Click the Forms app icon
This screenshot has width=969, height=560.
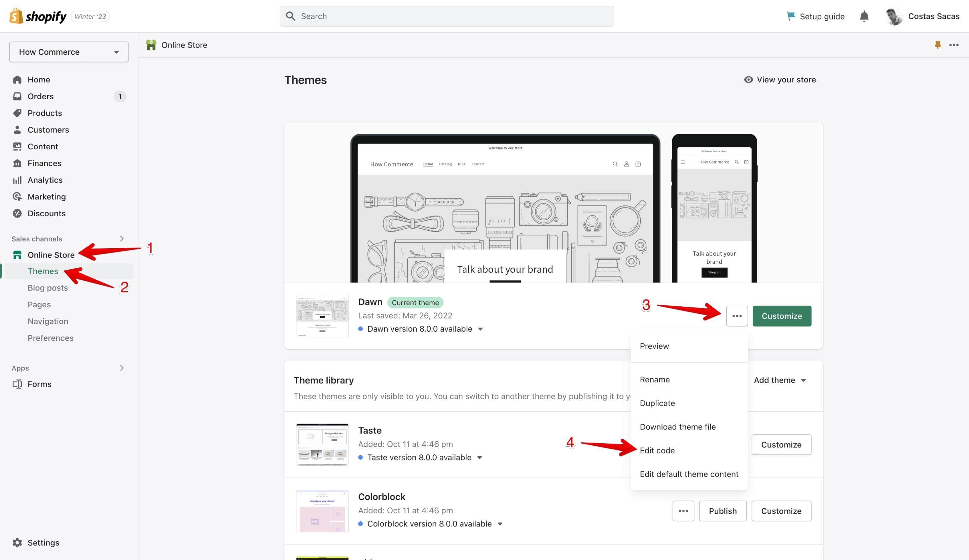coord(17,384)
